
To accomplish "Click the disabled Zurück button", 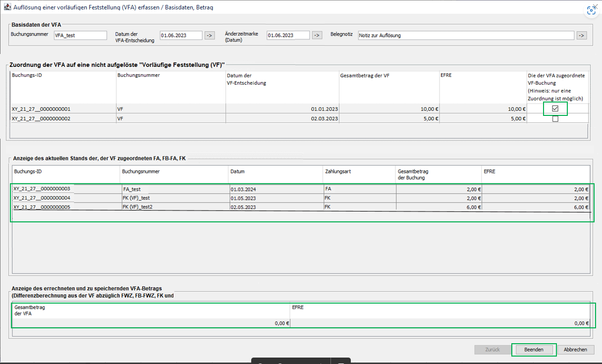I will click(492, 350).
